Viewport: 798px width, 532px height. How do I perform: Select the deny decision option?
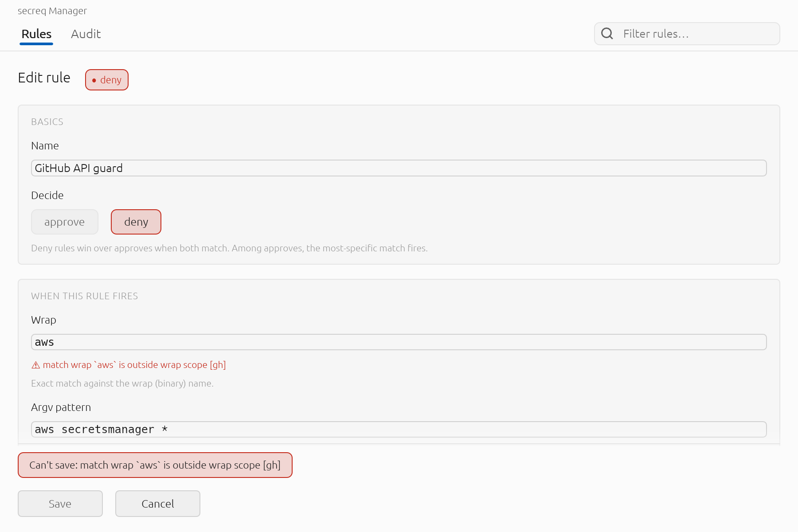click(x=136, y=222)
